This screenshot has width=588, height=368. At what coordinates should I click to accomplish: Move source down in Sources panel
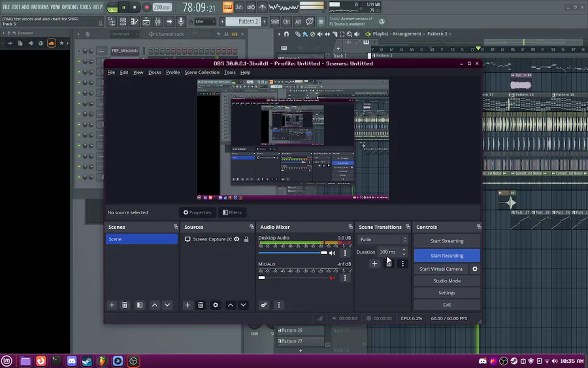pos(243,305)
